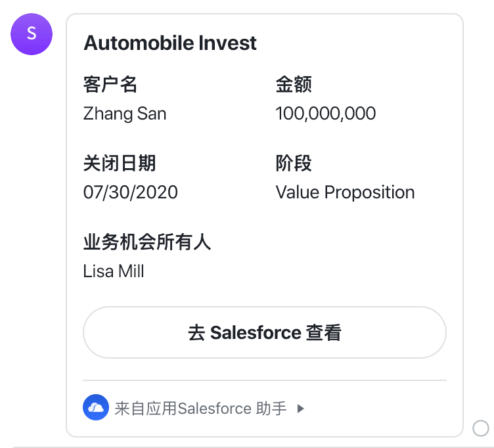The image size is (494, 448).
Task: Click the 业务机会所有人 field label
Action: pyautogui.click(x=146, y=242)
